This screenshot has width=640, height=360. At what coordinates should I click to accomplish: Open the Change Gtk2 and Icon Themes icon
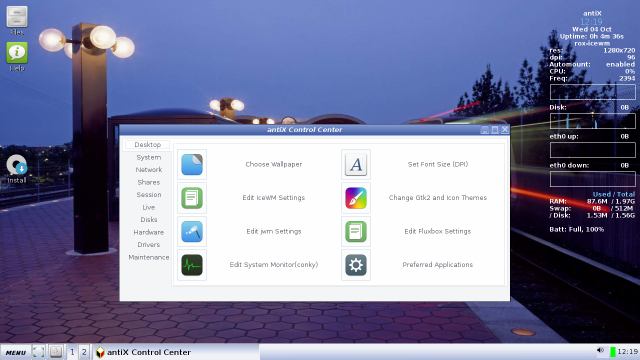pyautogui.click(x=356, y=198)
